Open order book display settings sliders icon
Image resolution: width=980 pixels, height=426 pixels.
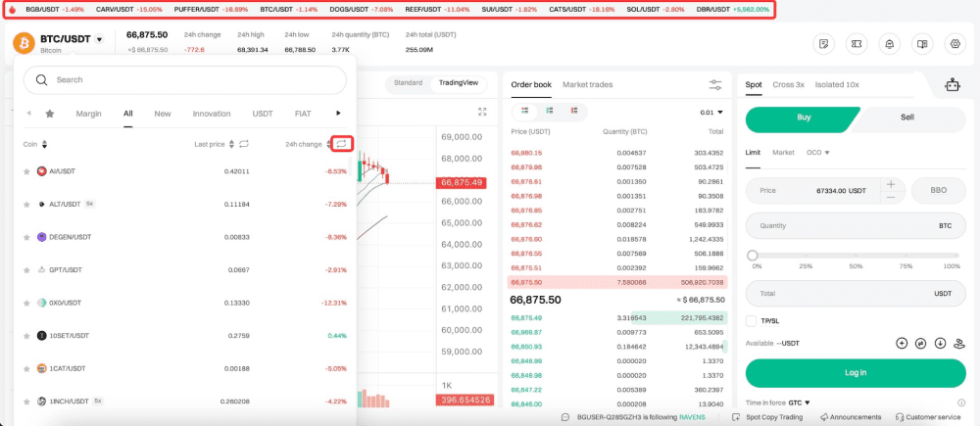pos(715,85)
